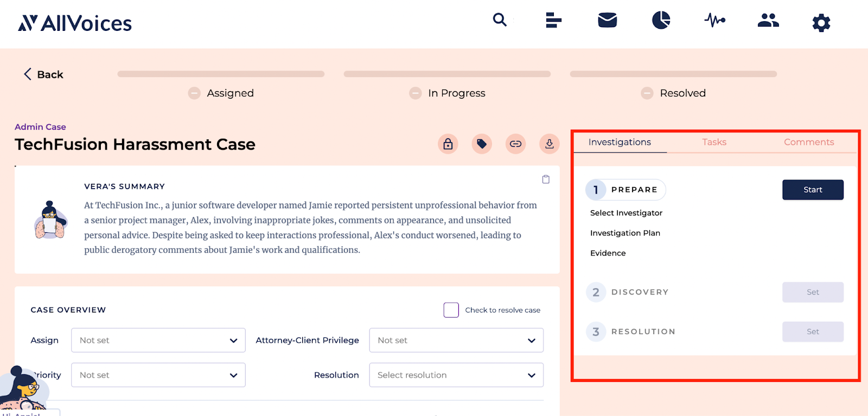Click the Resolution stage header
The width and height of the screenshot is (868, 416).
coord(631,332)
